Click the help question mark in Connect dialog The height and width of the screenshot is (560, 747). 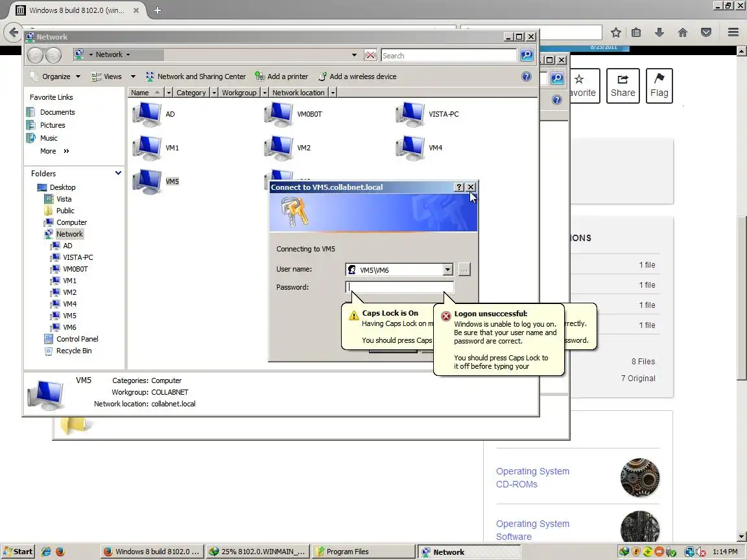[x=459, y=187]
